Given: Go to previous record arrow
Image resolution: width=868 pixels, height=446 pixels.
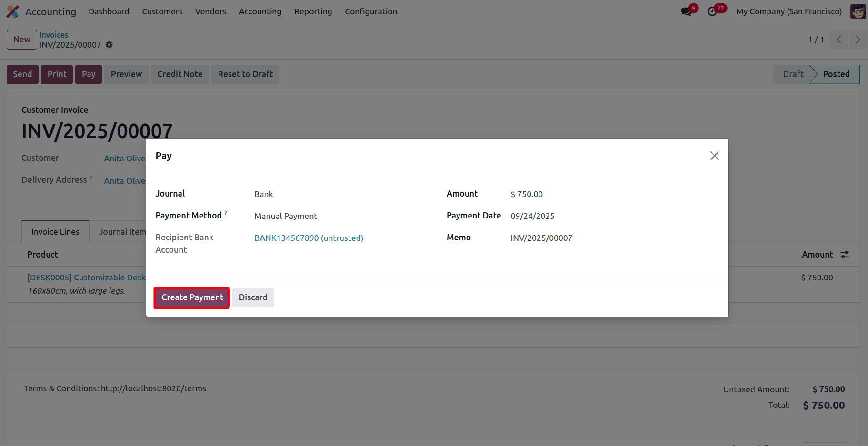Looking at the screenshot, I should point(839,40).
